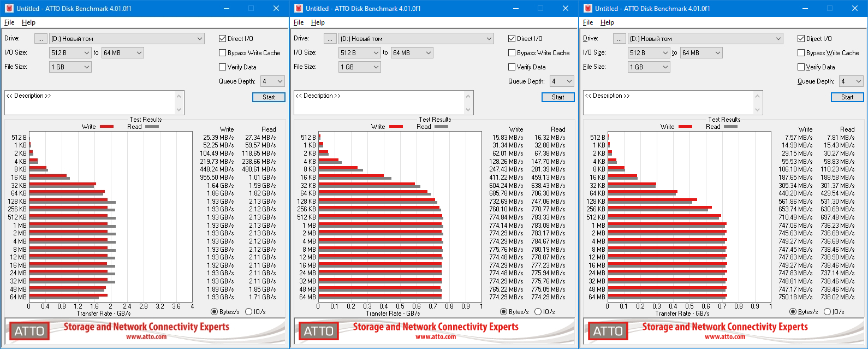Click the red Write legend swatch in the left window
This screenshot has width=868, height=349.
pos(107,127)
